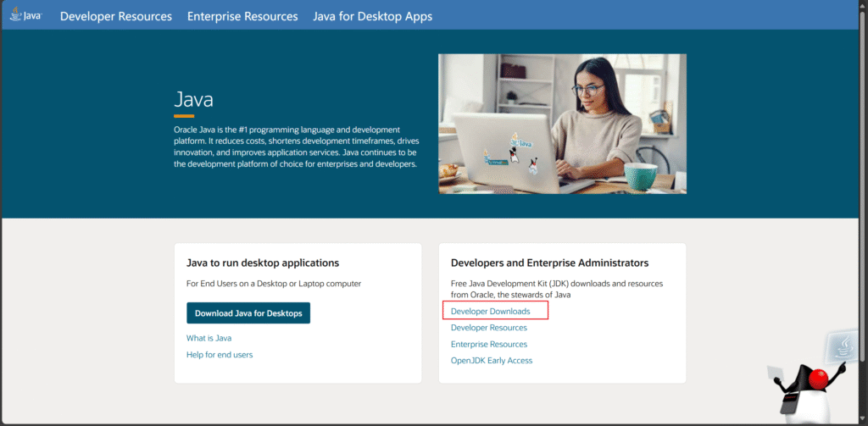Open Developer Resources in top navigation
Image resolution: width=868 pixels, height=426 pixels.
[115, 17]
